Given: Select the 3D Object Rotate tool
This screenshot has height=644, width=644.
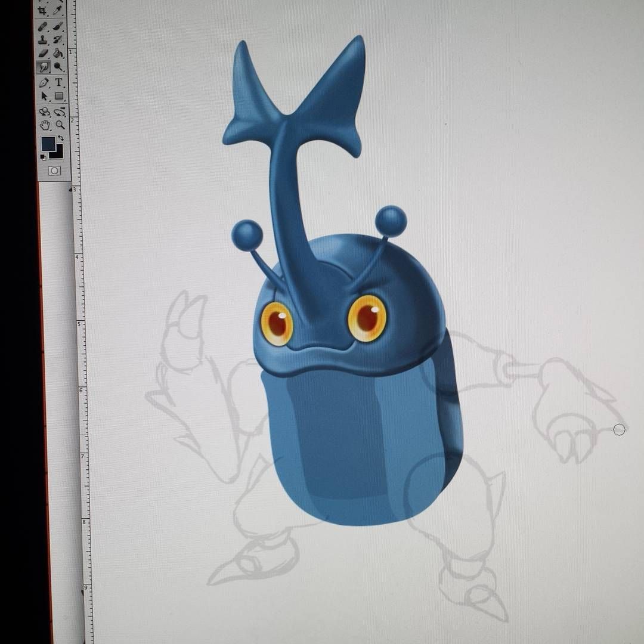Looking at the screenshot, I should point(44,112).
